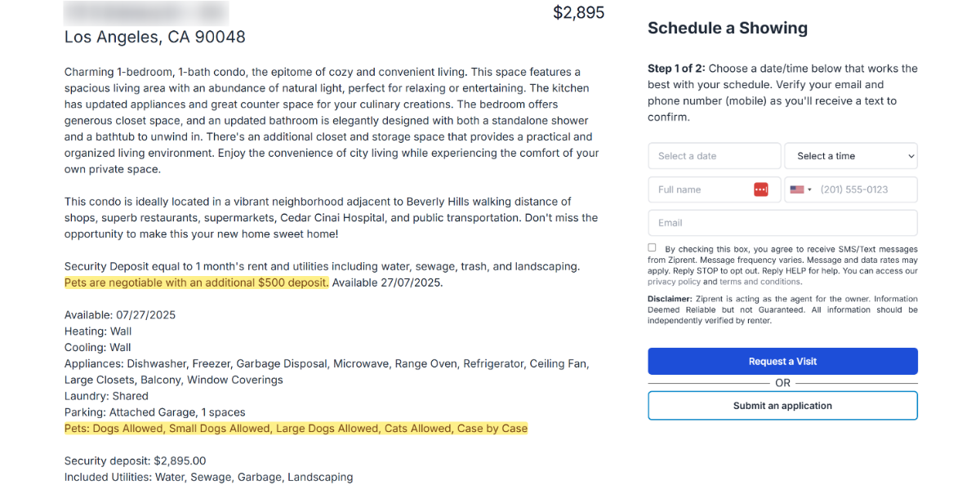
Task: Click the Los Angeles, CA 90048 address
Action: [155, 37]
